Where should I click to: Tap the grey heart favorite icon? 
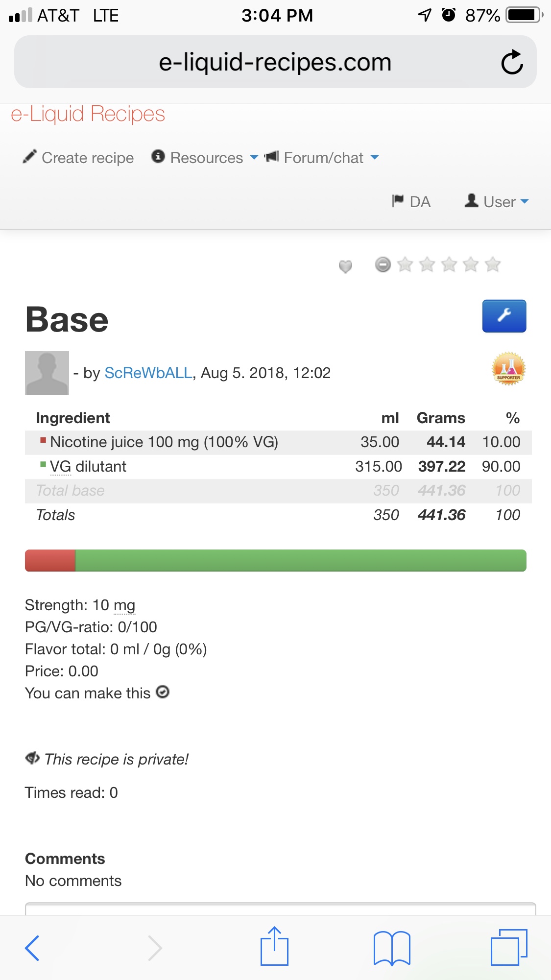345,266
